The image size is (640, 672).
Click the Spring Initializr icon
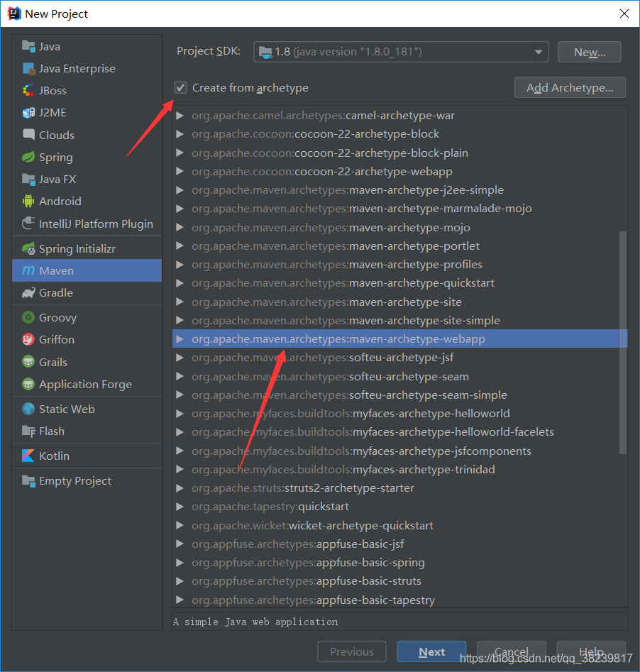28,248
